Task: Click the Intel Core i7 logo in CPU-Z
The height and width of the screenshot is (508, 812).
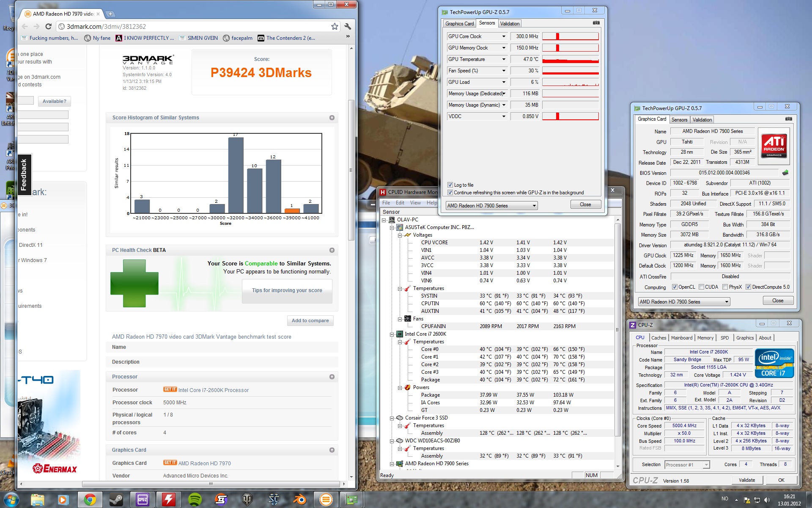Action: pos(774,363)
